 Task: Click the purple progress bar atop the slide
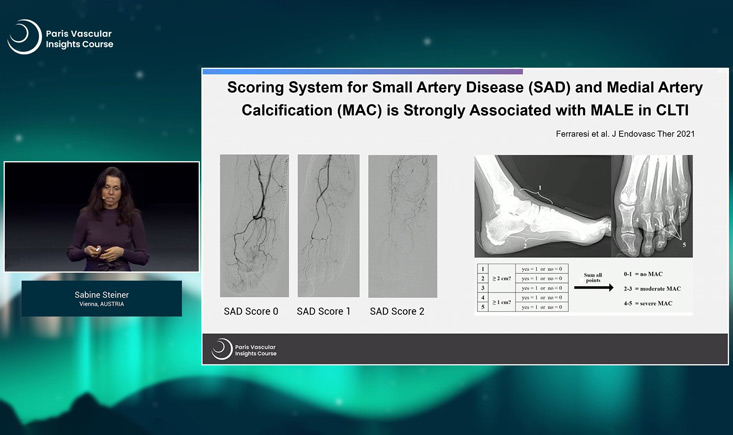coord(362,72)
